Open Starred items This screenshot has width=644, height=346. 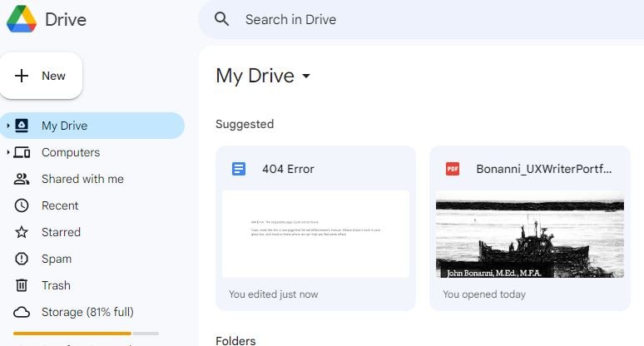point(61,232)
